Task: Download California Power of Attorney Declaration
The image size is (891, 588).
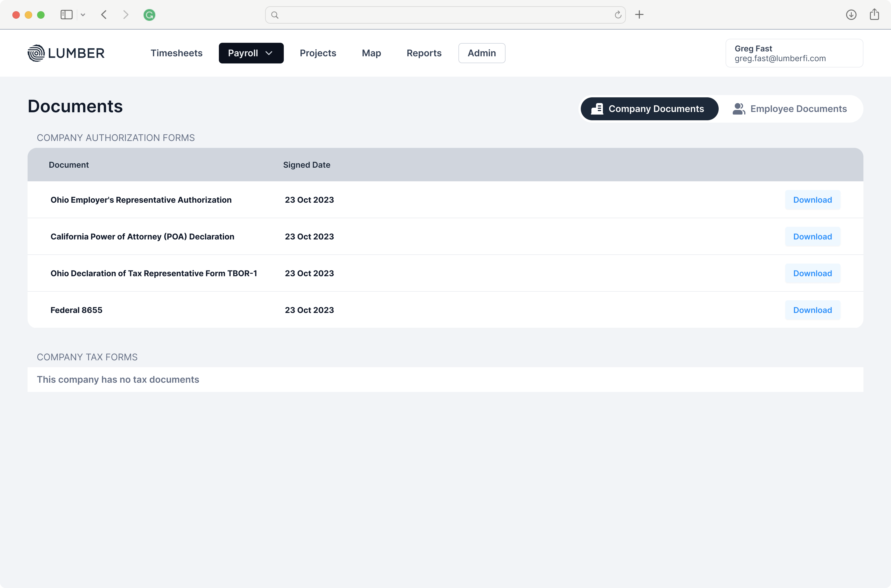Action: tap(813, 237)
